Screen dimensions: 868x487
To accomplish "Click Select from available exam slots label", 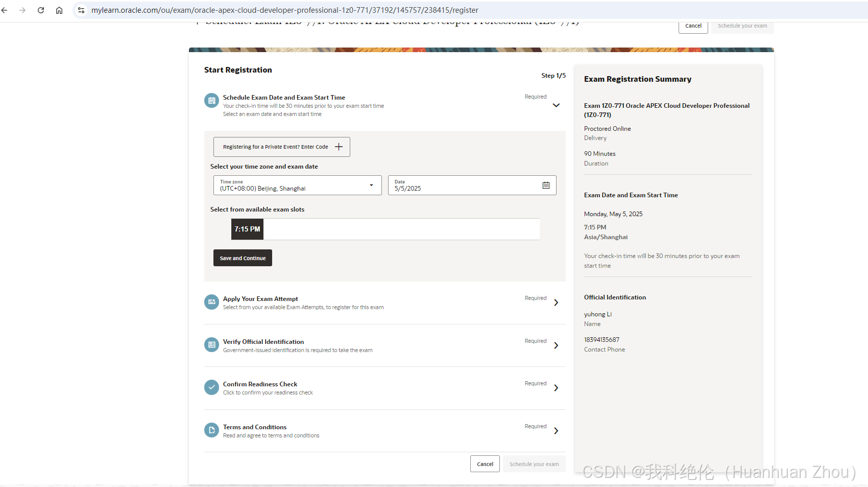I will click(x=257, y=210).
